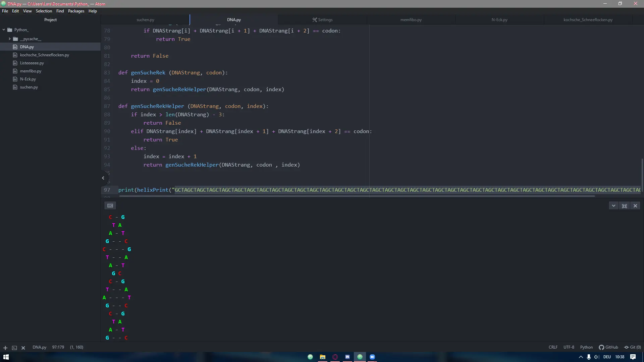Viewport: 644px width, 362px height.
Task: Place cursor on genSucheRek function definition
Action: tap(148, 73)
